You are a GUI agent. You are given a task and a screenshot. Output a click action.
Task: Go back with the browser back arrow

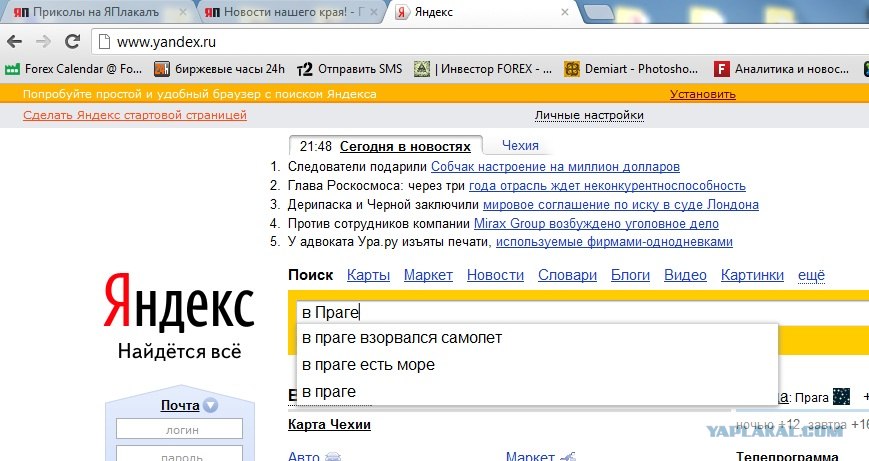tap(15, 42)
